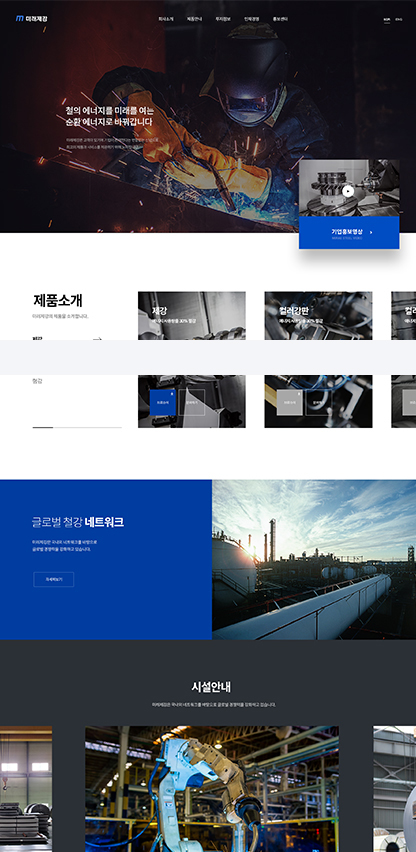Play the corporate promo video thumbnail
This screenshot has height=852, width=416.
(x=348, y=191)
